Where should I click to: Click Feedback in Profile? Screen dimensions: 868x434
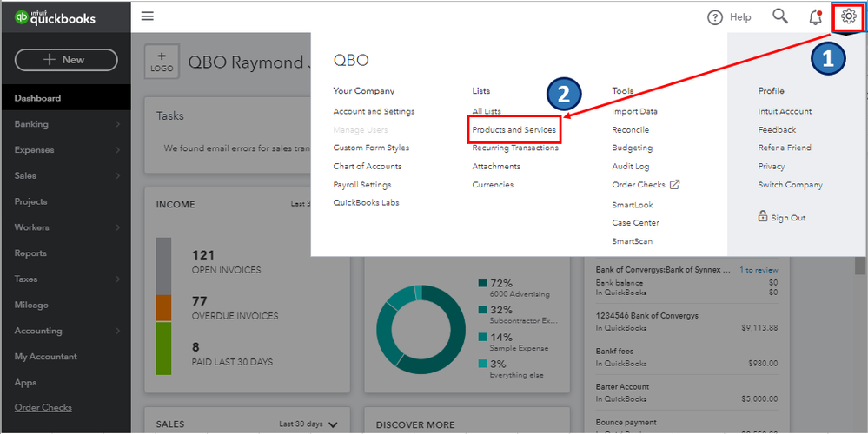click(777, 130)
